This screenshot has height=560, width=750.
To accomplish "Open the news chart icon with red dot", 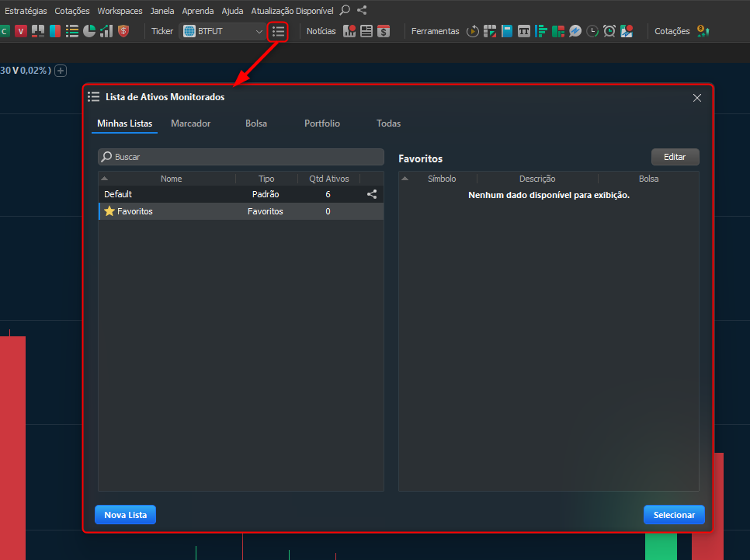I will click(x=349, y=32).
